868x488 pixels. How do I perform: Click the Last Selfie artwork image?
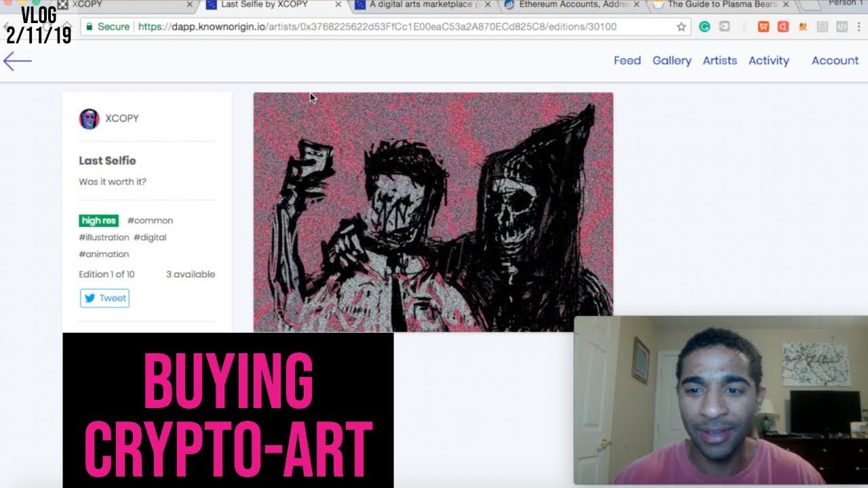pyautogui.click(x=433, y=212)
